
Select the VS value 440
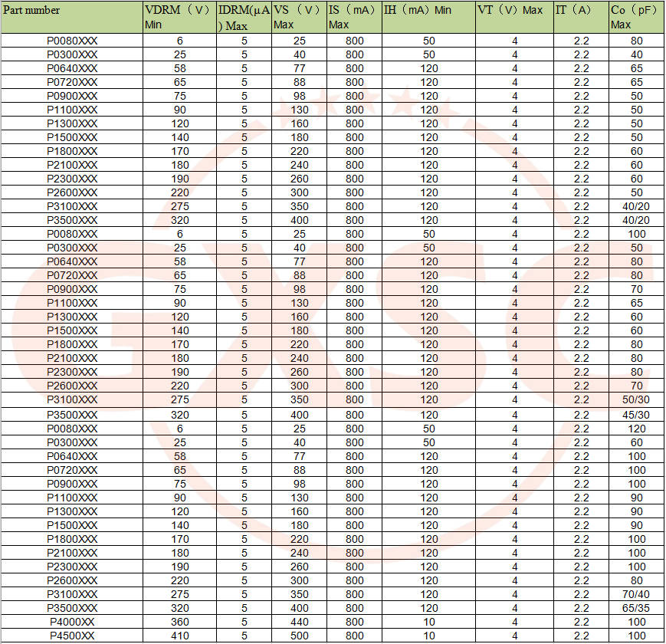[x=300, y=622]
